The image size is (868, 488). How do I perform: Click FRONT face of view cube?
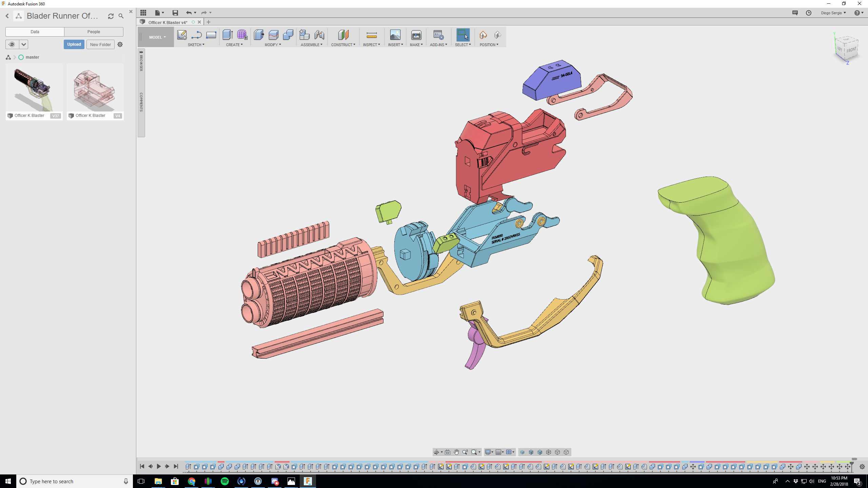pyautogui.click(x=851, y=50)
